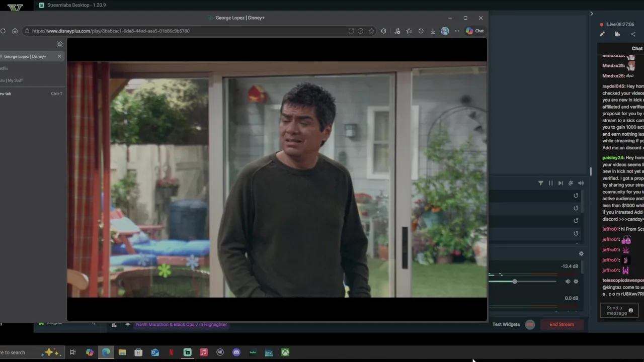
Task: Open Discord from the taskbar
Action: 236,352
